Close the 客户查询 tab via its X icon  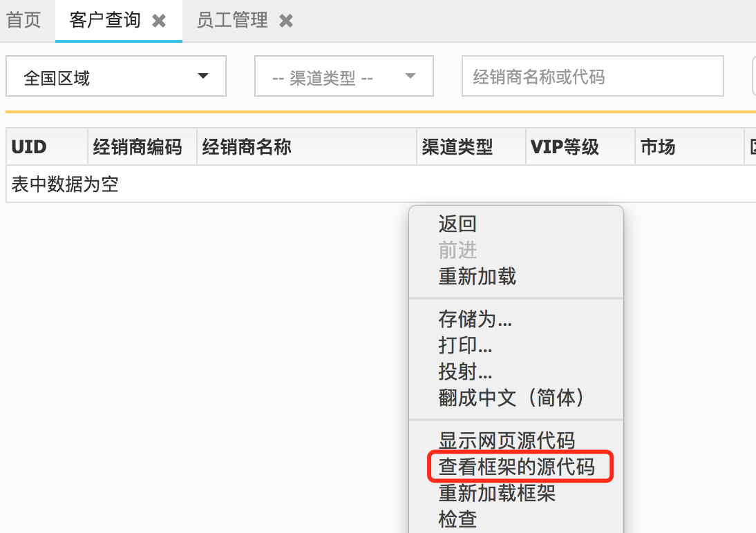pyautogui.click(x=159, y=21)
